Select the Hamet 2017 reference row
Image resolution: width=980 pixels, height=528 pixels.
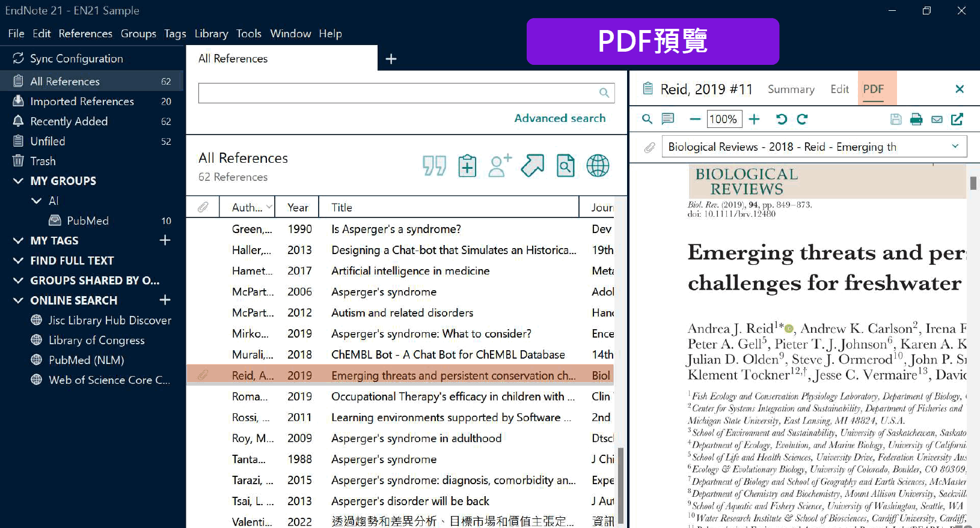pyautogui.click(x=400, y=271)
